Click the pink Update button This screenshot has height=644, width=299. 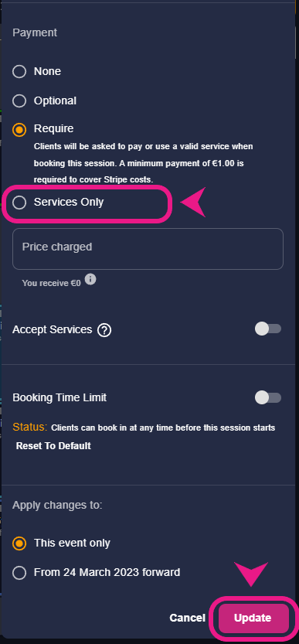[x=254, y=618]
